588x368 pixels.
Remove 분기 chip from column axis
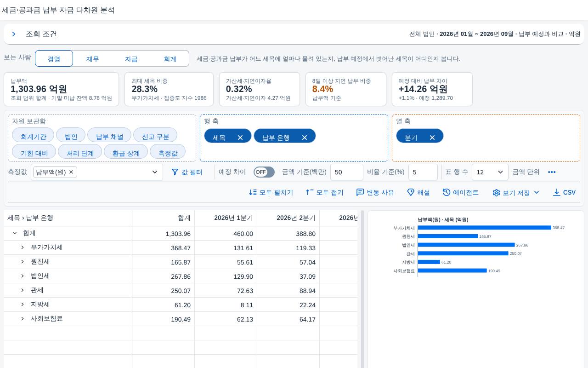[x=432, y=138]
